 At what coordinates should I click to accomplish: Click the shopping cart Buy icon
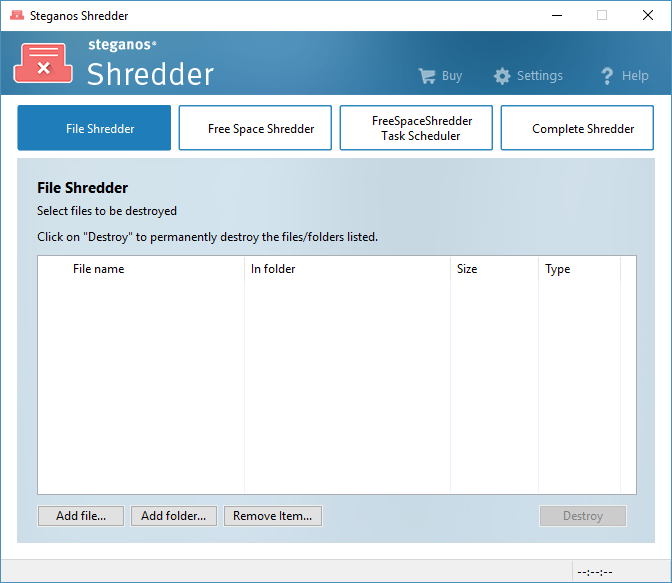(x=427, y=76)
